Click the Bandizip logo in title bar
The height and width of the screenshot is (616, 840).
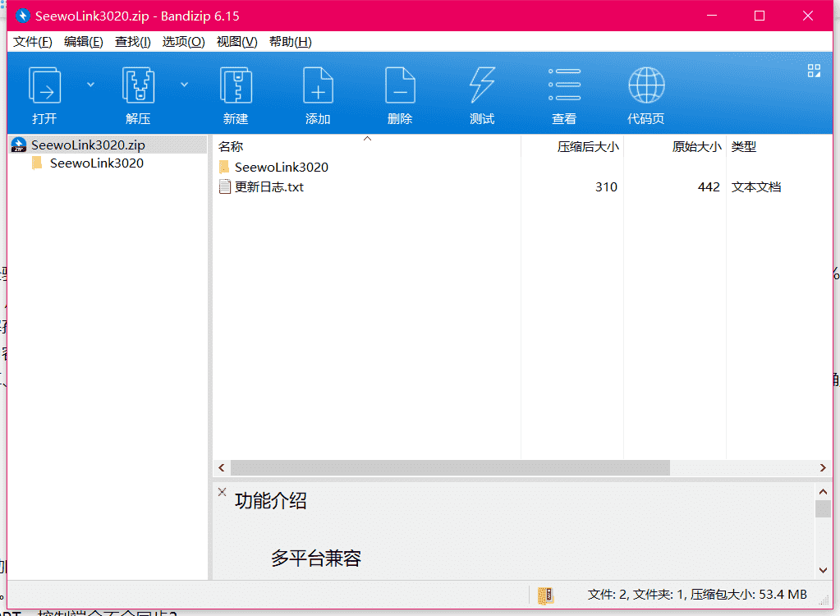click(x=22, y=16)
